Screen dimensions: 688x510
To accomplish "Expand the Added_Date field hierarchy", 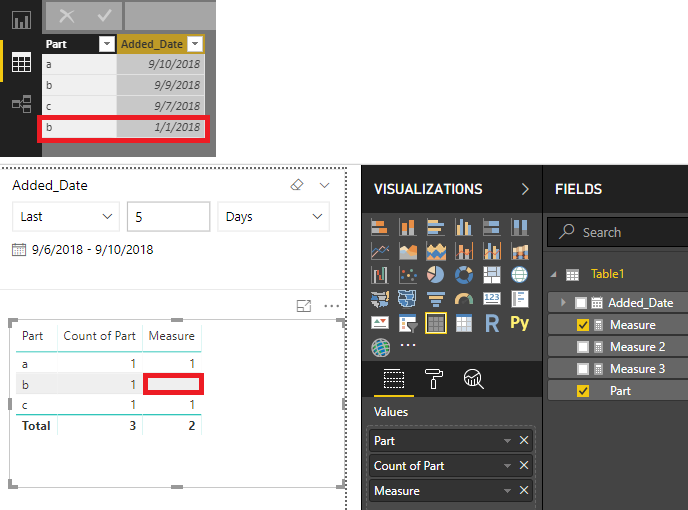I will 563,303.
